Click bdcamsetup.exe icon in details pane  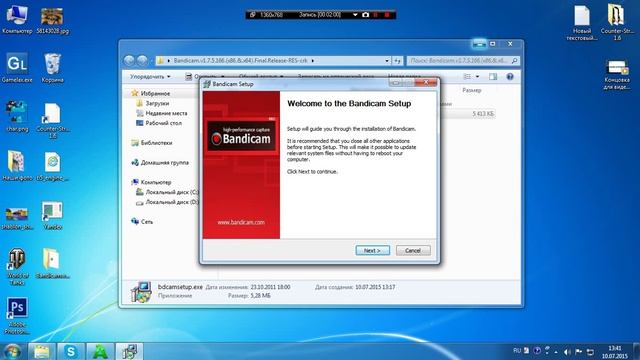(141, 291)
